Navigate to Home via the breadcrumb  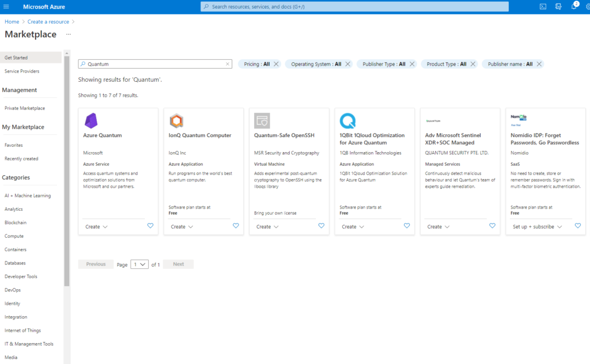pyautogui.click(x=12, y=21)
